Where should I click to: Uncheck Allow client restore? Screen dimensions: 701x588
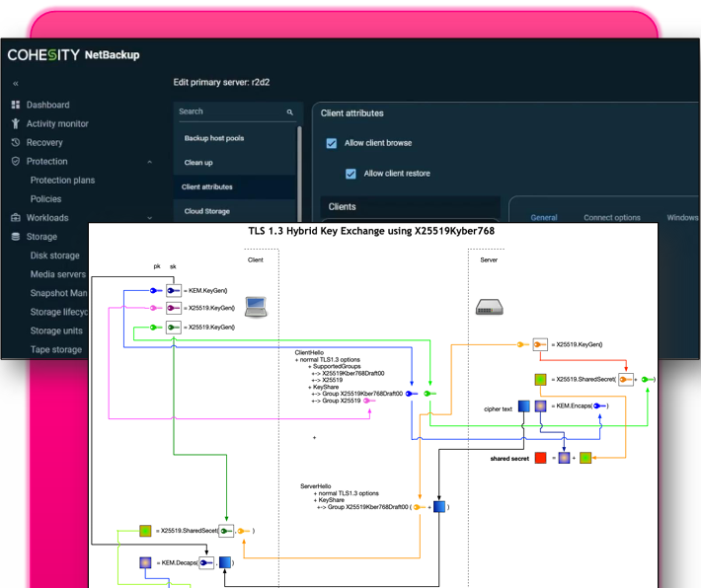point(350,174)
